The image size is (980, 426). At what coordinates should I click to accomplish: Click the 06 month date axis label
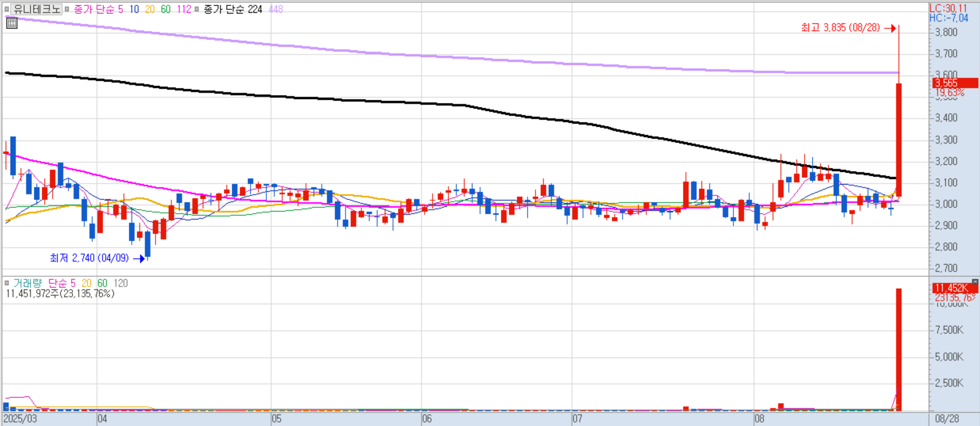tap(427, 419)
